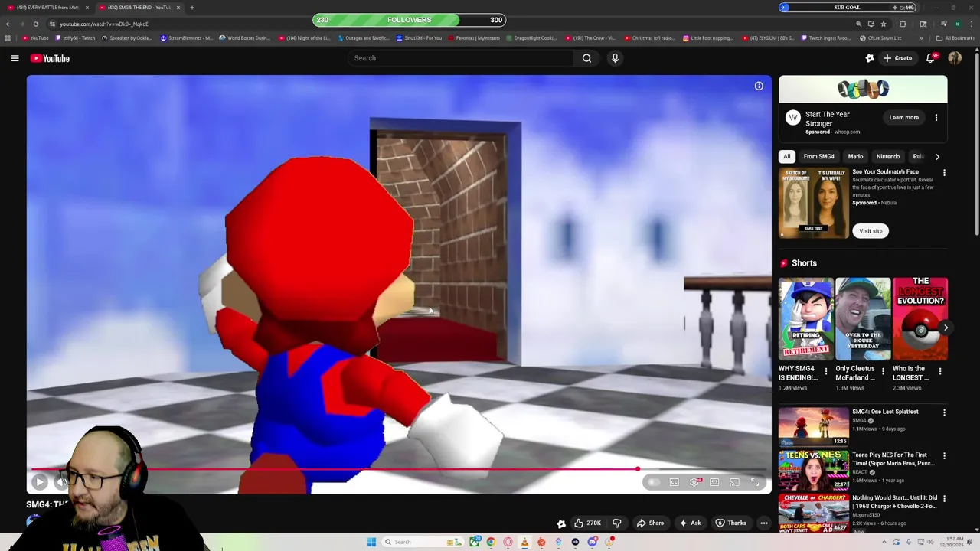Toggle the autoplay switch
Screen dimensions: 980x551
click(653, 482)
